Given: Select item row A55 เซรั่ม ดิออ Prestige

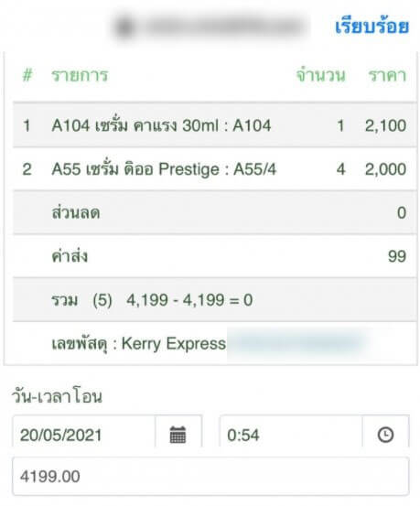Looking at the screenshot, I should [215, 168].
